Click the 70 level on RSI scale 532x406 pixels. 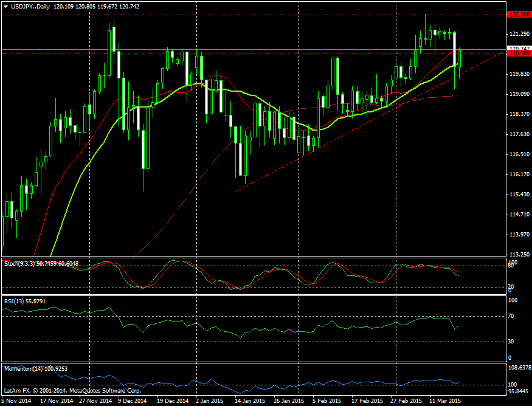(x=511, y=316)
